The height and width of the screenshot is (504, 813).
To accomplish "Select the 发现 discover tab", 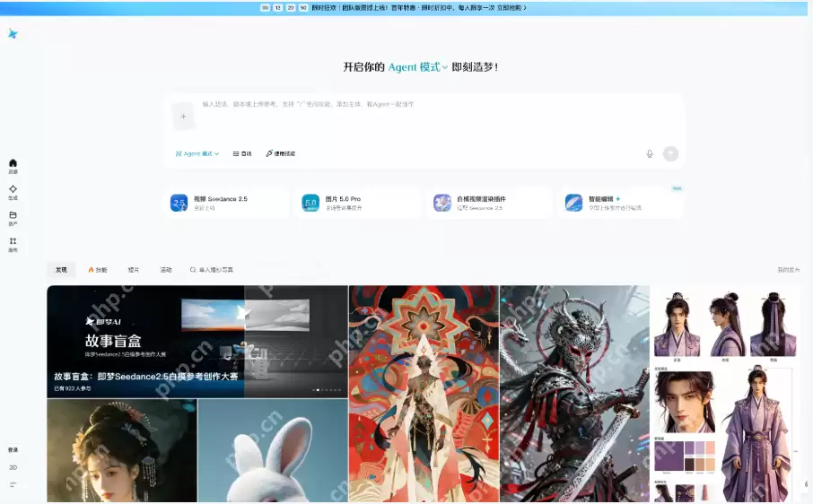I will pos(61,270).
